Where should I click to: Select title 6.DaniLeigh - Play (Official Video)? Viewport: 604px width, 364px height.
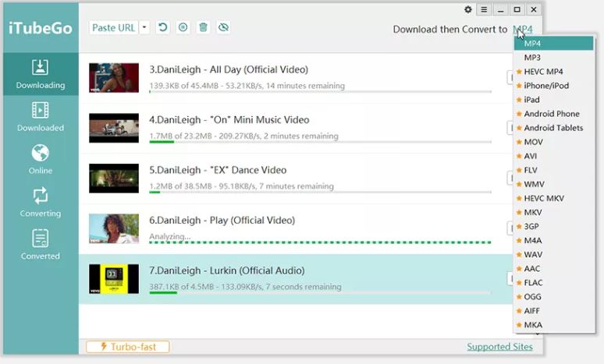point(222,221)
